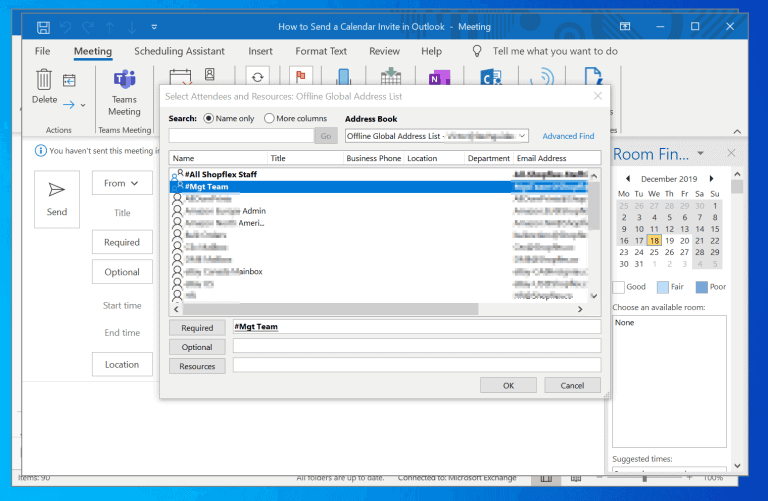The image size is (768, 501).
Task: Go to next month in calendar
Action: 711,180
